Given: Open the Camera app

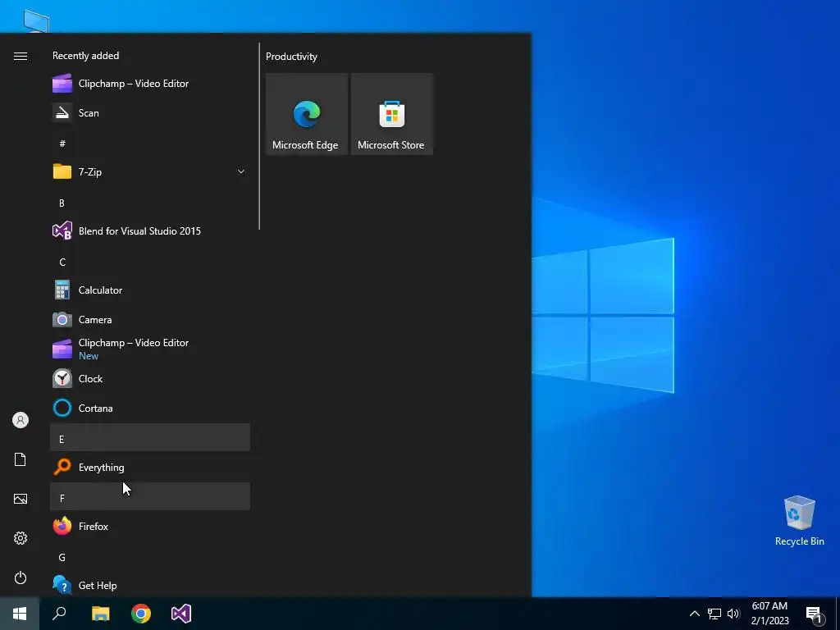Looking at the screenshot, I should point(150,320).
